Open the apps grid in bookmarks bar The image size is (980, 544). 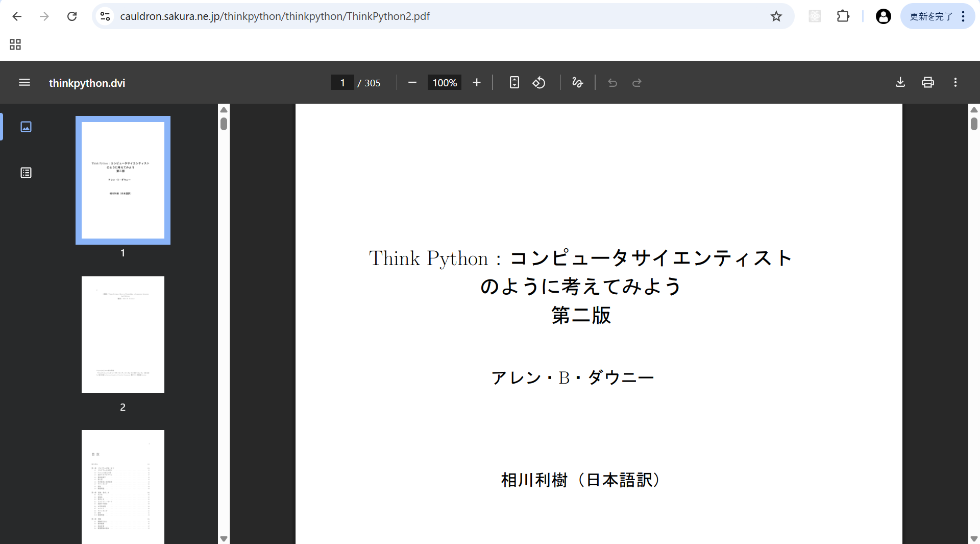pos(15,44)
